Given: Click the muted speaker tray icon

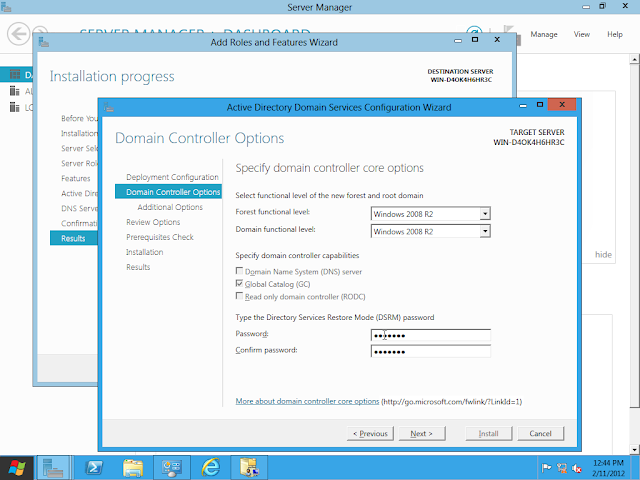Looking at the screenshot, I should point(577,468).
